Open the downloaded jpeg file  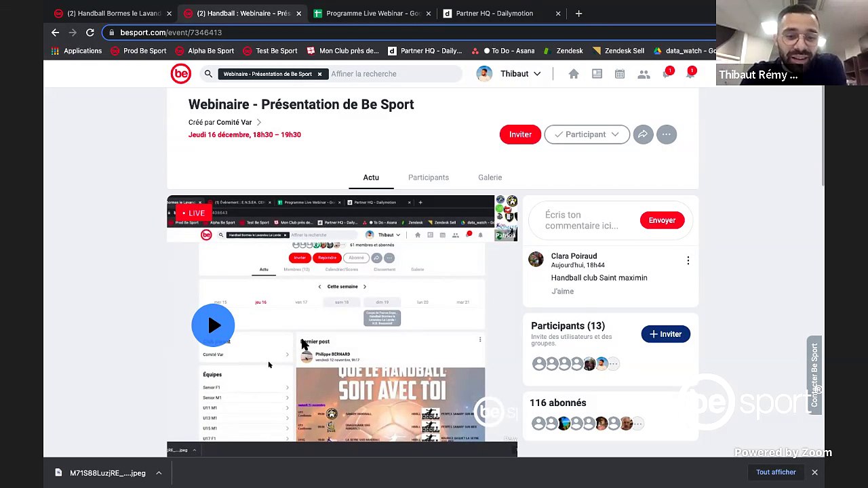[x=102, y=473]
